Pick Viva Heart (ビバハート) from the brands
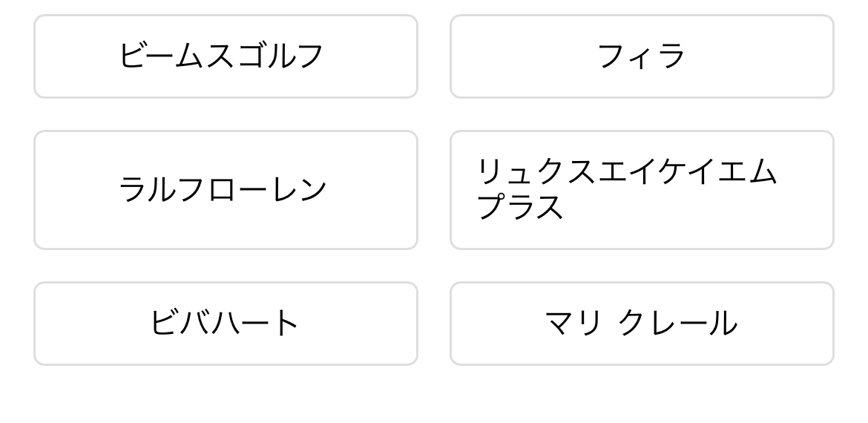868x423 pixels. (x=226, y=324)
